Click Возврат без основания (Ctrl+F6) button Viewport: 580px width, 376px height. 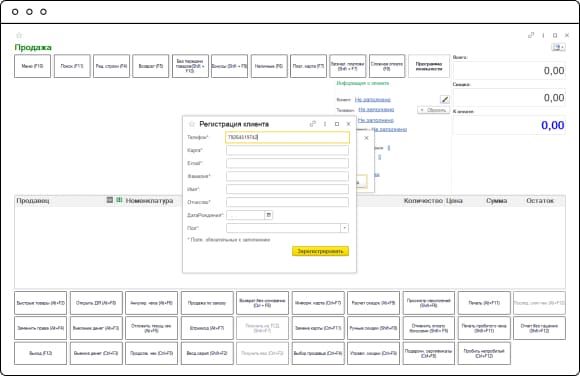263,303
